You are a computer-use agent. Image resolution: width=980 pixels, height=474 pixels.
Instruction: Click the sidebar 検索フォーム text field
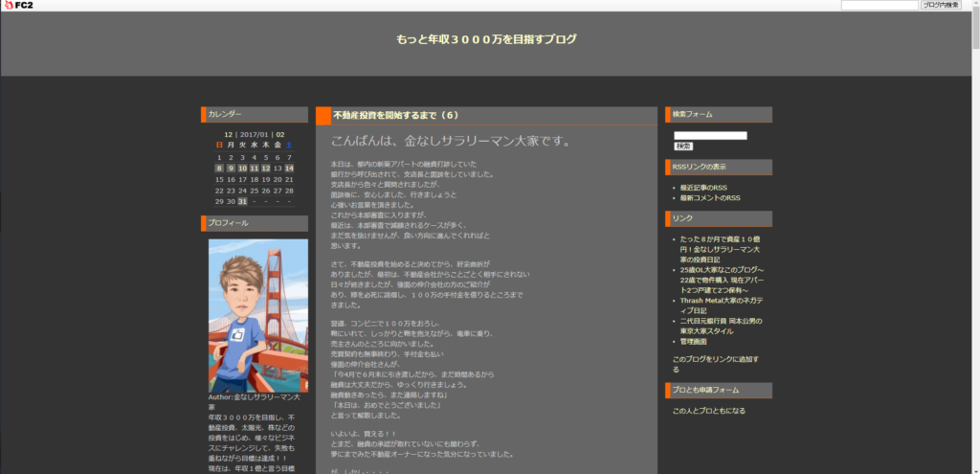[x=710, y=135]
